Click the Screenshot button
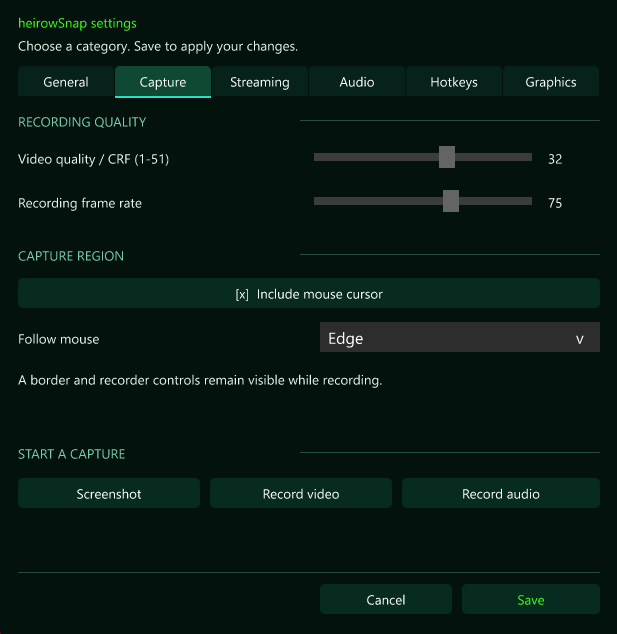The height and width of the screenshot is (634, 617). 109,493
